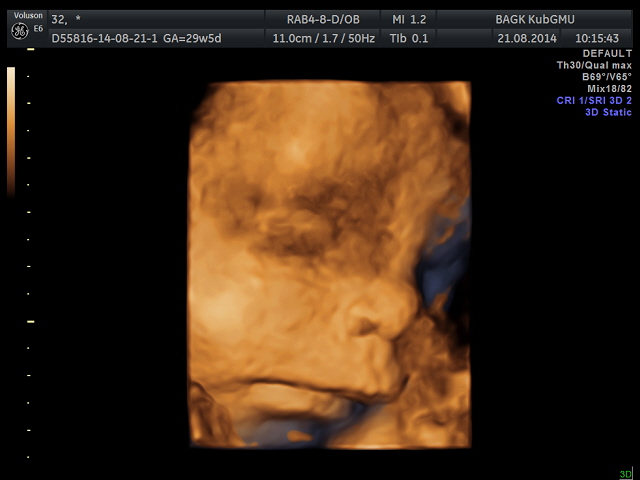The image size is (640, 480).
Task: Click the B69°/V65° angle setting
Action: click(x=606, y=77)
